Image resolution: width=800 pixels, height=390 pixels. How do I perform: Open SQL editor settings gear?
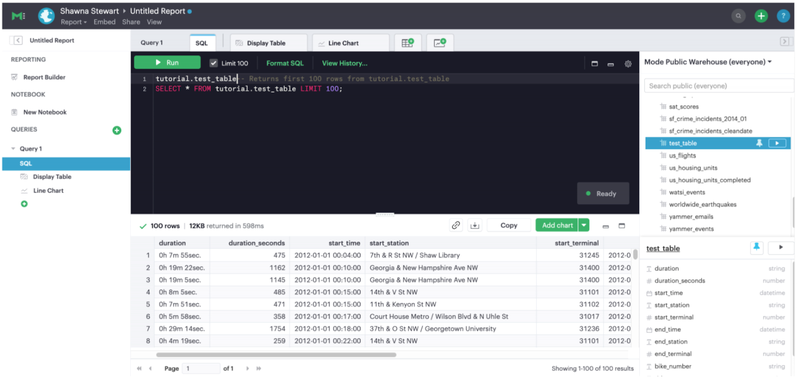628,64
